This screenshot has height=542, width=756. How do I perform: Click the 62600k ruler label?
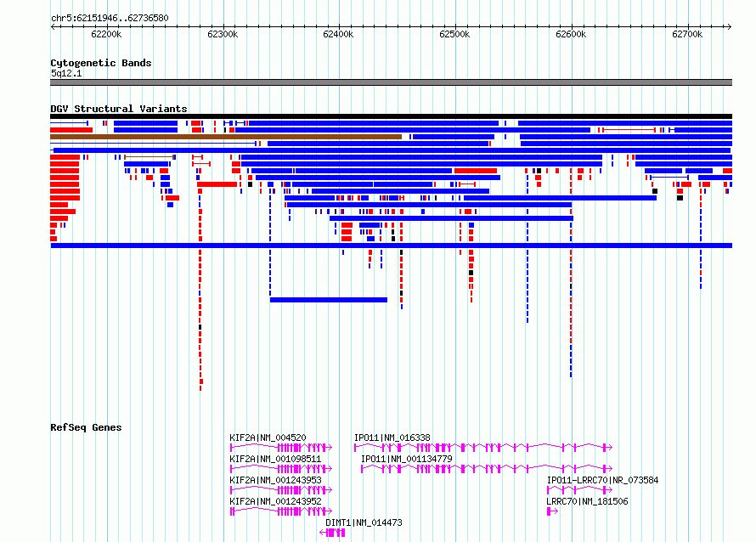coord(571,34)
